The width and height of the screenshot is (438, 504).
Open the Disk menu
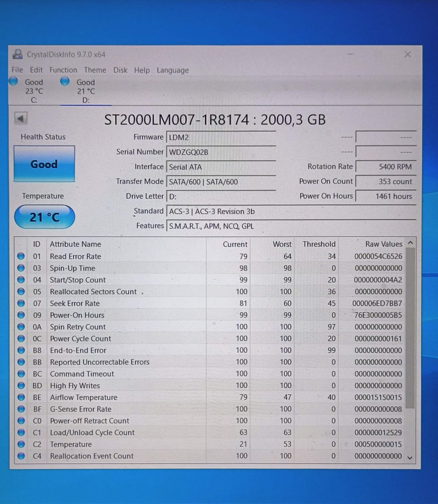(120, 70)
